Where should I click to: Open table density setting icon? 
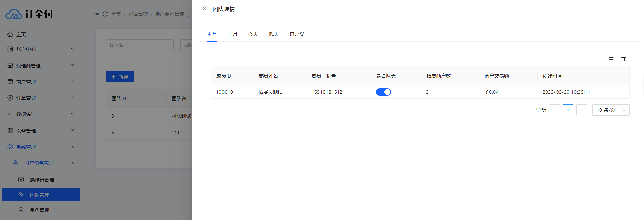pos(611,60)
